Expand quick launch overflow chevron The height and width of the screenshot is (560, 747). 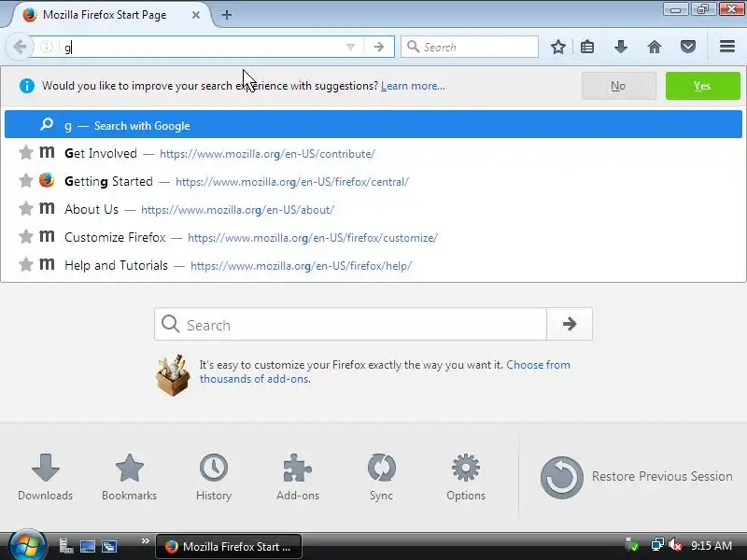coord(146,540)
